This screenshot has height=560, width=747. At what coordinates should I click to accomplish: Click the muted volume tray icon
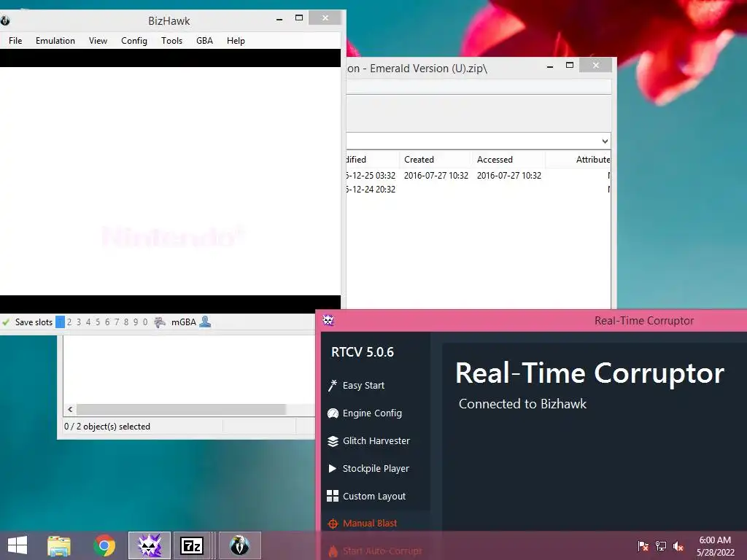click(x=678, y=545)
